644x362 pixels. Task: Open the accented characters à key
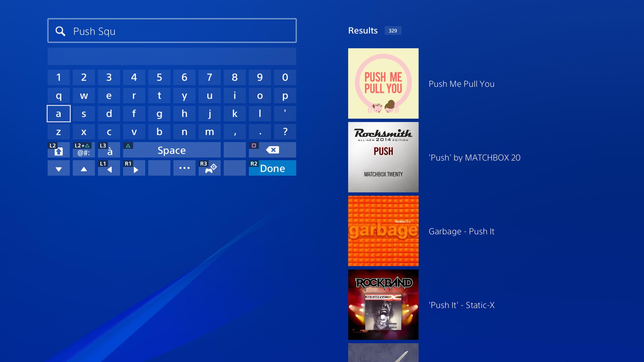coord(109,150)
